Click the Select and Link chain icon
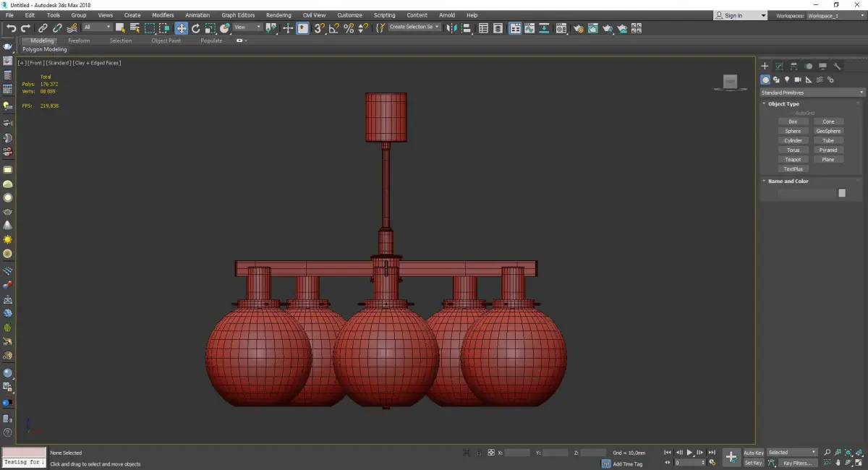Viewport: 868px width, 470px height. (43, 28)
